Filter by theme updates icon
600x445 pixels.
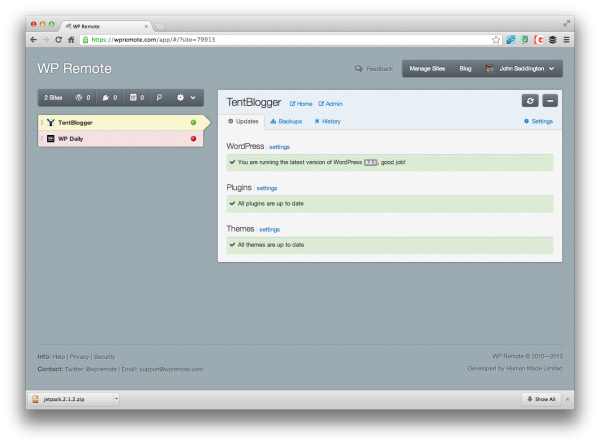pyautogui.click(x=137, y=98)
